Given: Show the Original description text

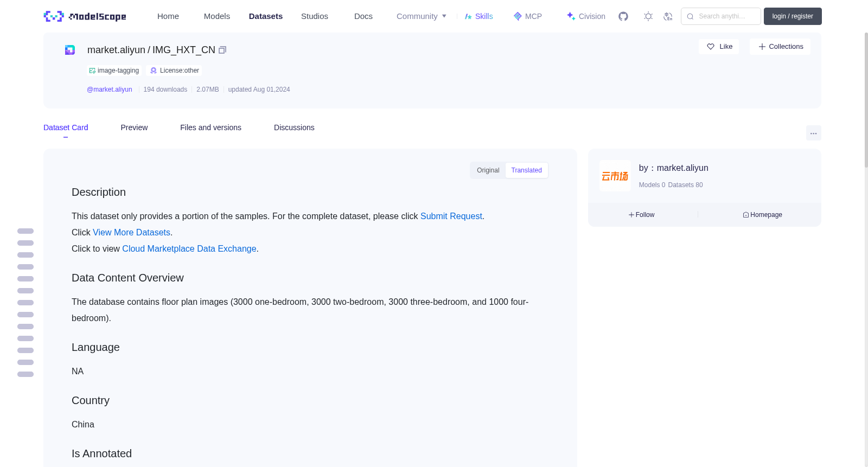Looking at the screenshot, I should (488, 170).
